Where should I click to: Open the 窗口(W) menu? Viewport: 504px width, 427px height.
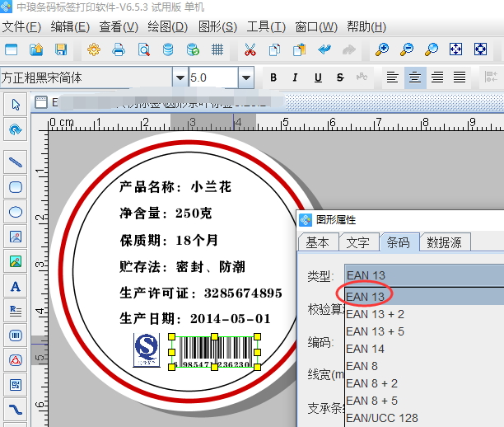[316, 26]
